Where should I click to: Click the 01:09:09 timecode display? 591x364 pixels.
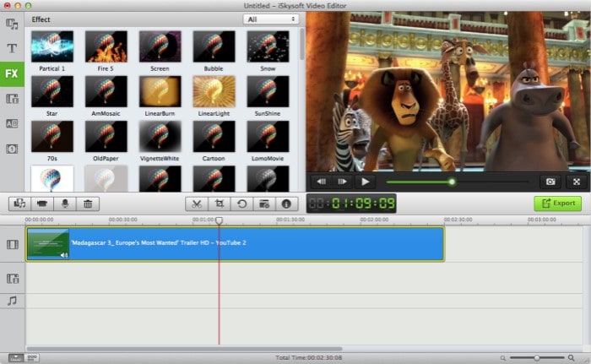(351, 204)
